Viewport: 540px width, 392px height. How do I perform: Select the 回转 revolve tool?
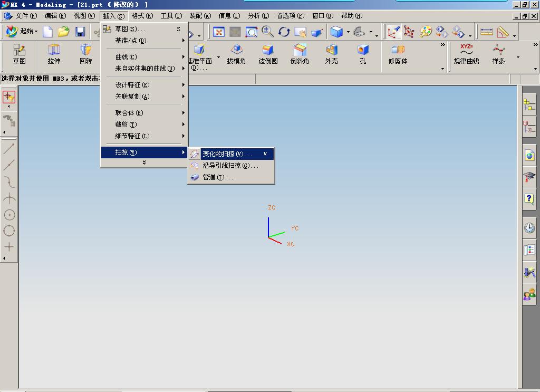click(86, 54)
